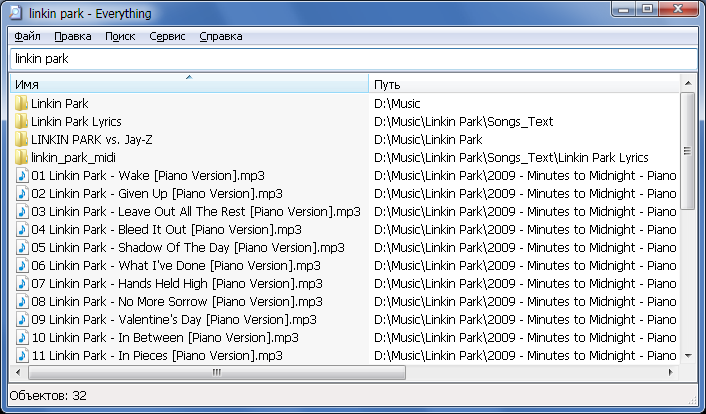Select the folder name Linkin Park Lyrics

[76, 122]
